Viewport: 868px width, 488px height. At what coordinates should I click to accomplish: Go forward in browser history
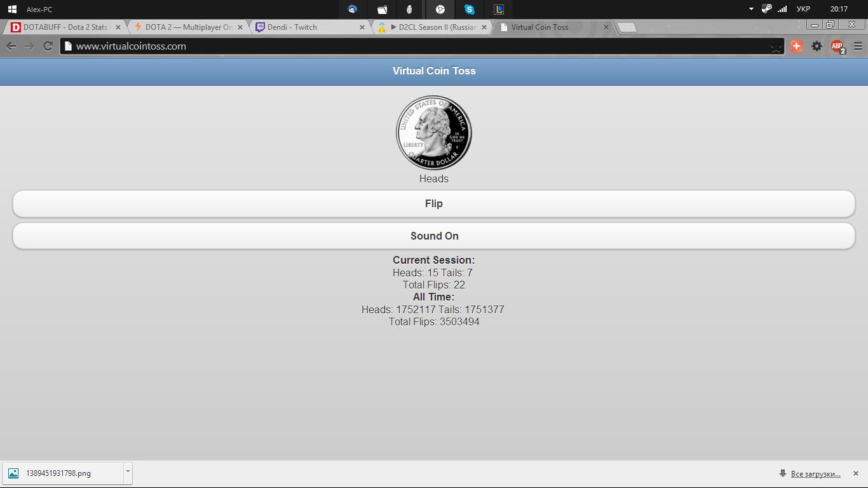pos(29,46)
